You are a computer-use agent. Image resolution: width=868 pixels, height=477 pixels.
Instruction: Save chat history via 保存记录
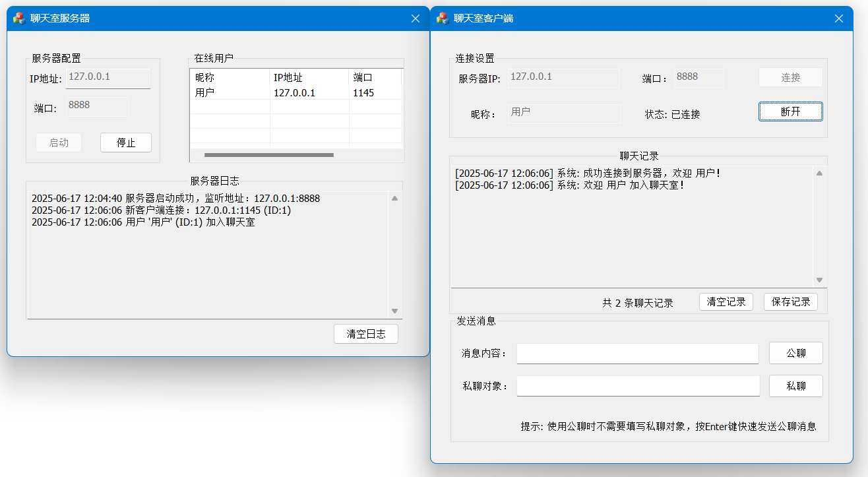pos(790,302)
